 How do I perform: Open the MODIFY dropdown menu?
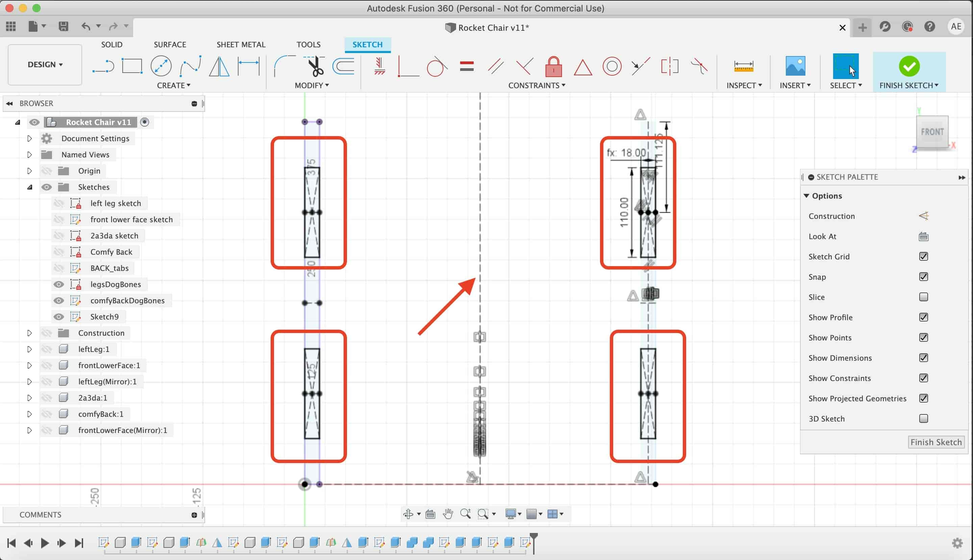coord(311,85)
